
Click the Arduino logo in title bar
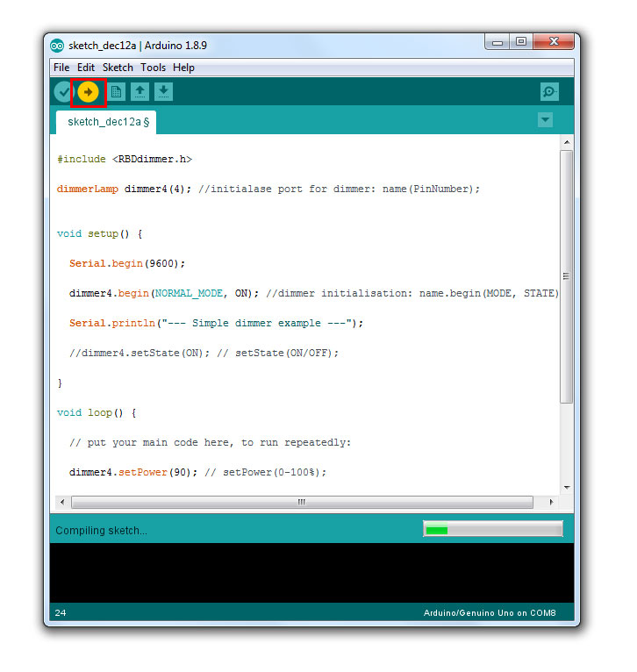point(57,46)
